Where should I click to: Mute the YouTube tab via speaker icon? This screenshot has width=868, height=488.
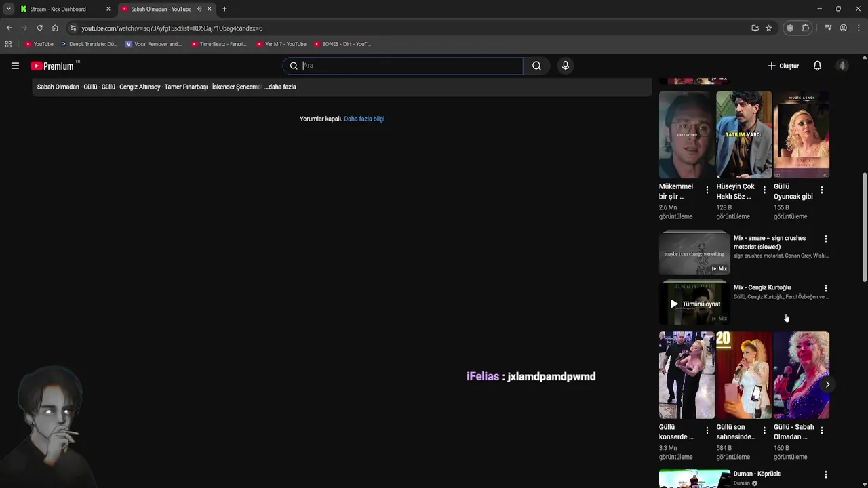[x=199, y=9]
